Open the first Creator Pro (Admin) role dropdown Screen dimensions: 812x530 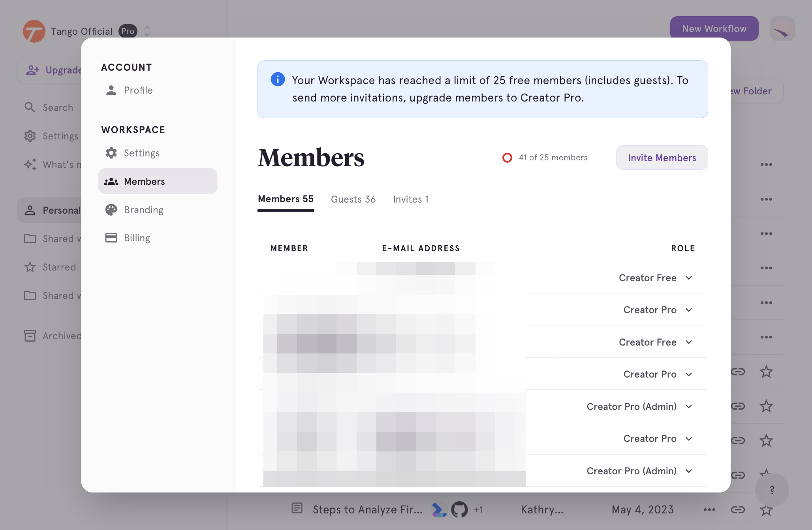click(639, 406)
